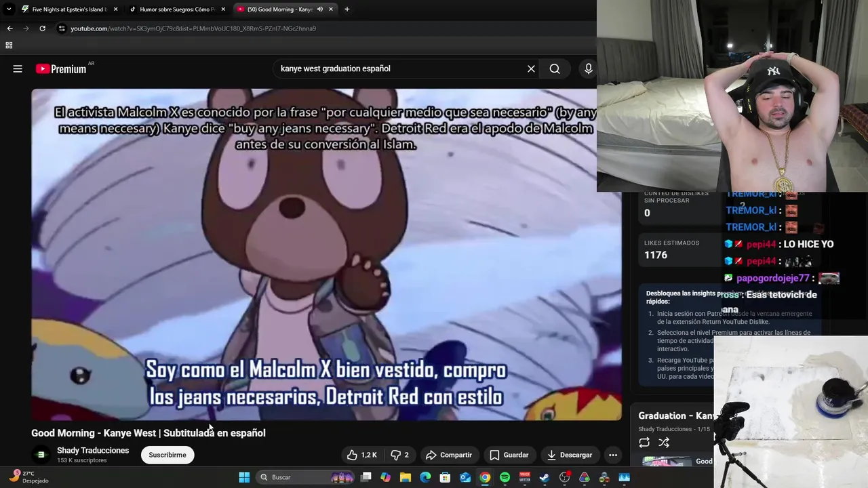Mute the Good Morning tab audio icon
Screen dimensions: 868x488
pyautogui.click(x=319, y=9)
